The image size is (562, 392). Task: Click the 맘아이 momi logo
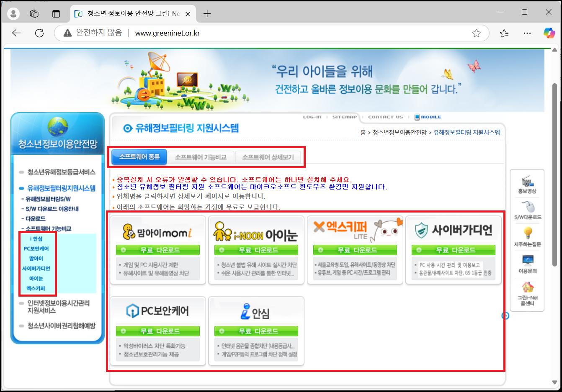157,231
